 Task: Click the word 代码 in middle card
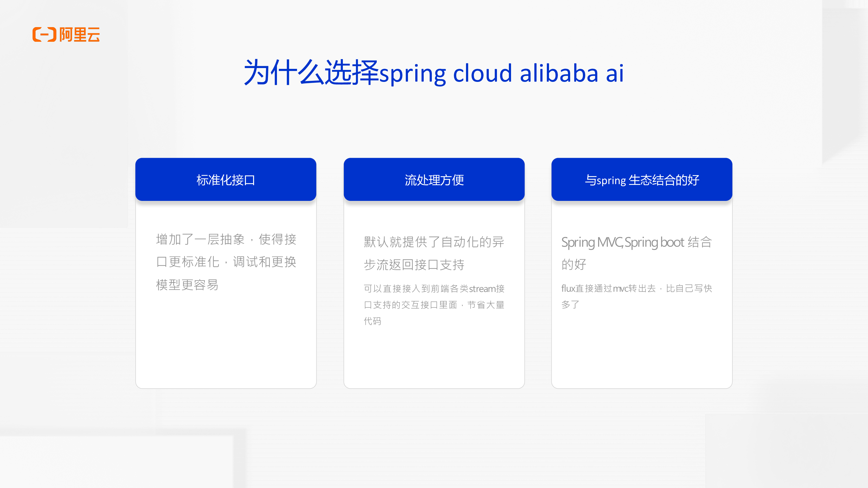tap(373, 321)
